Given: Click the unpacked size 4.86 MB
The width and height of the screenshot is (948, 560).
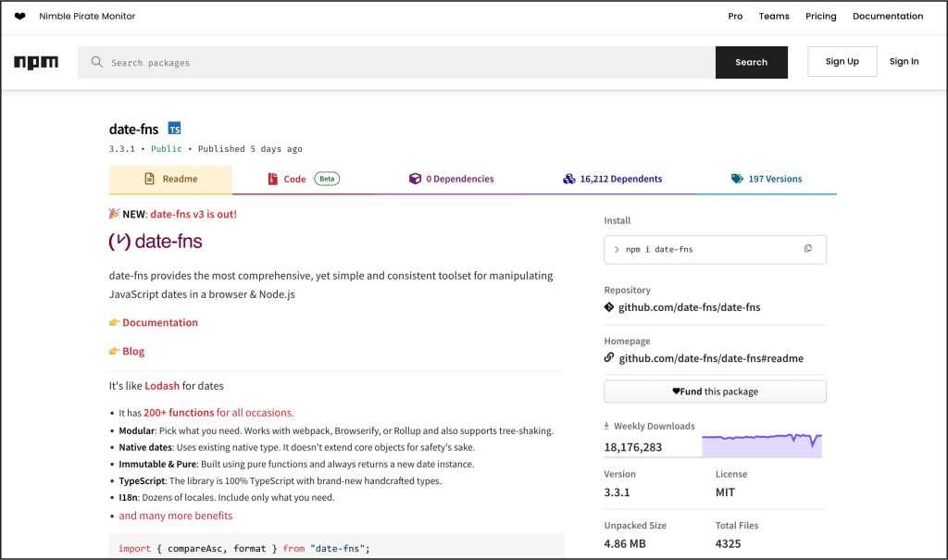Looking at the screenshot, I should tap(625, 543).
